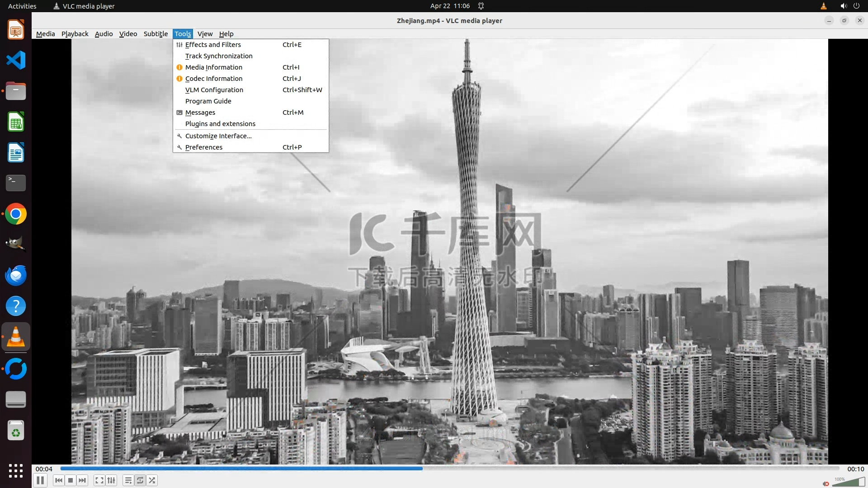The height and width of the screenshot is (488, 868).
Task: Click Customize Interface... entry
Action: pyautogui.click(x=218, y=136)
